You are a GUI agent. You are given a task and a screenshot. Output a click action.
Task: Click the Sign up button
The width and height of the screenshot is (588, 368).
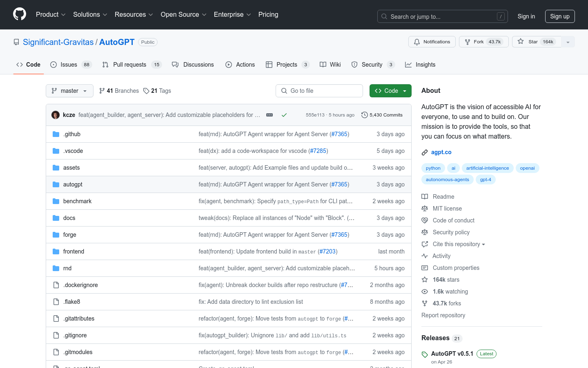(x=560, y=16)
